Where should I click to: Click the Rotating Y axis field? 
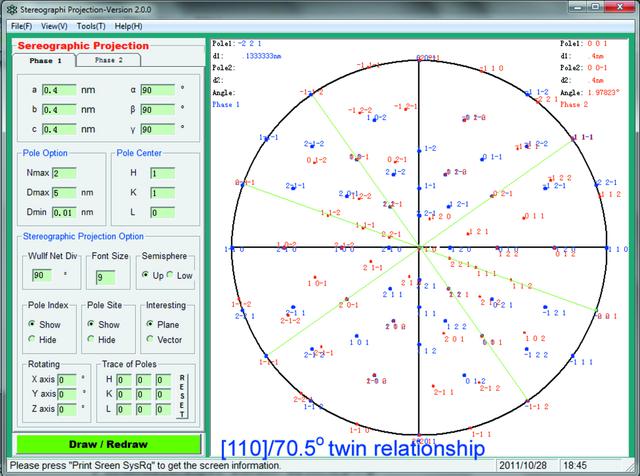(67, 394)
